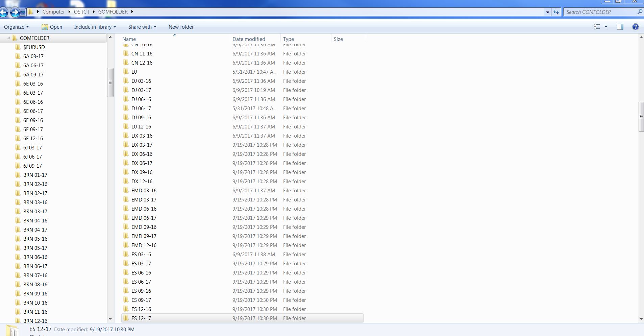Click the folder icon of DJ 03-17
Viewport: 644px width, 336px height.
point(126,90)
